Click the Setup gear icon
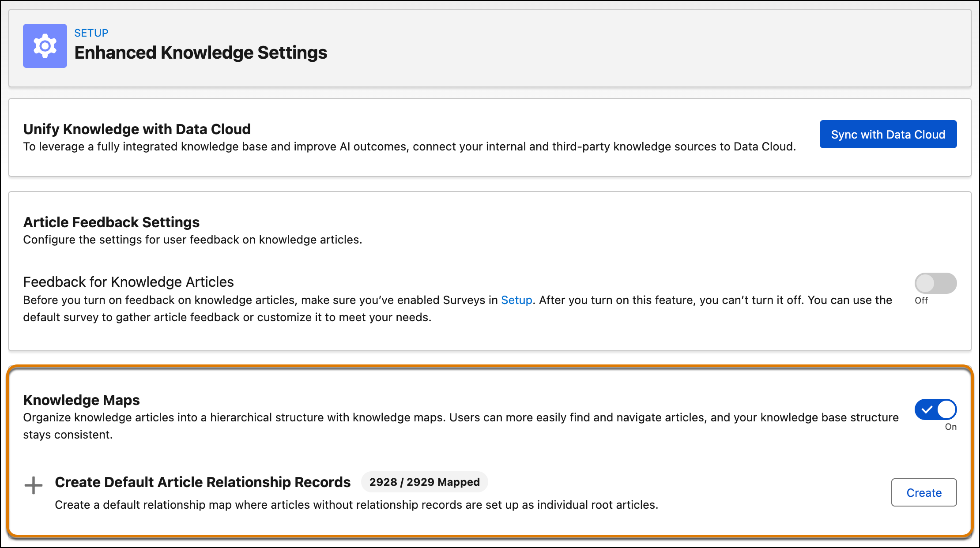The height and width of the screenshot is (548, 980). (45, 46)
